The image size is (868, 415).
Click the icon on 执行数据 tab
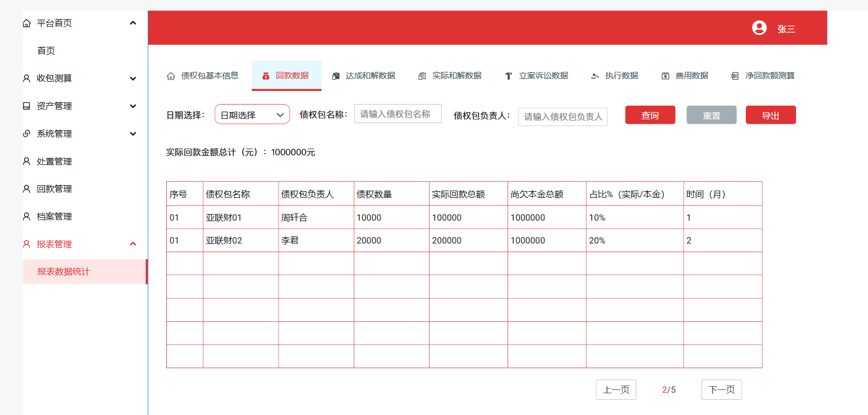tap(595, 76)
